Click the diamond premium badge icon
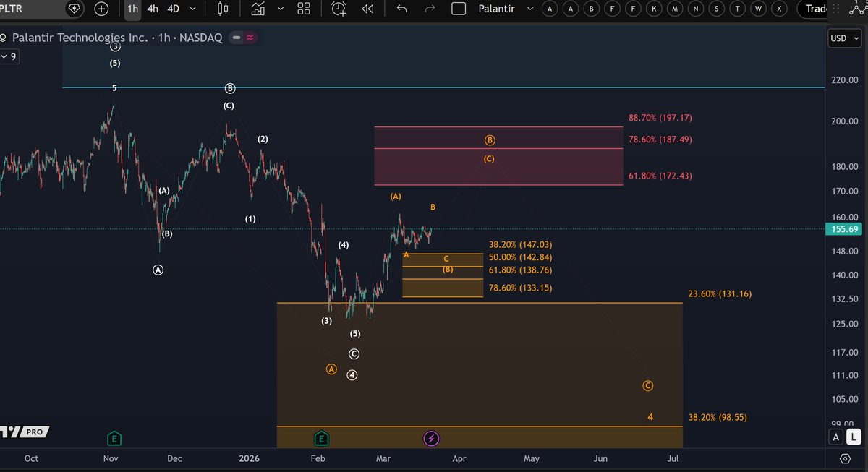The height and width of the screenshot is (472, 868). (74, 9)
